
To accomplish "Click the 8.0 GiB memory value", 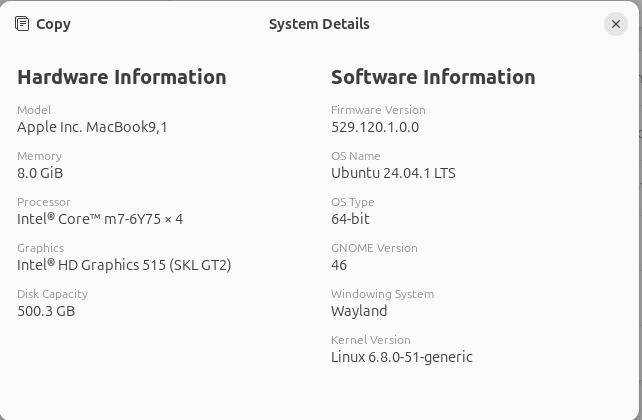I will [40, 173].
